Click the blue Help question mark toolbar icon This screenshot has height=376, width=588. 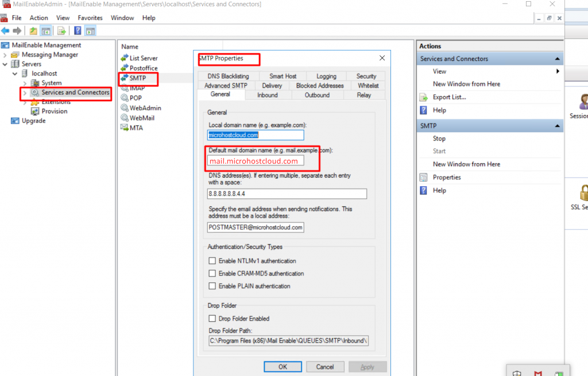coord(78,31)
